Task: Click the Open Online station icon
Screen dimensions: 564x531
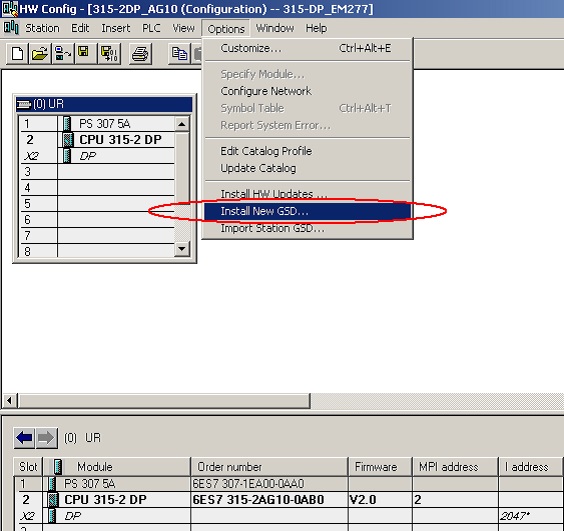Action: click(62, 54)
